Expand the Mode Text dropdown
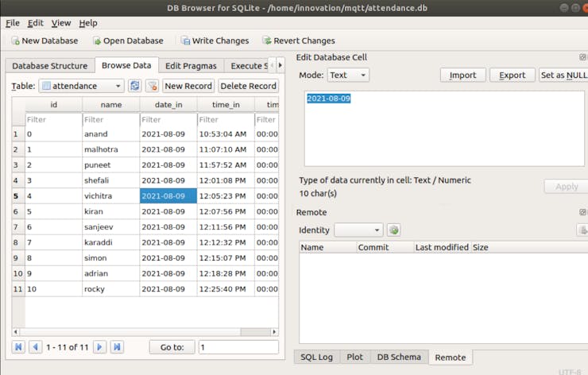The width and height of the screenshot is (588, 375). point(348,75)
